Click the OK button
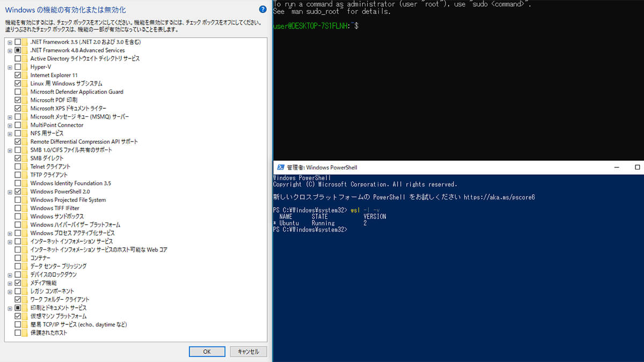644x362 pixels. [x=207, y=352]
